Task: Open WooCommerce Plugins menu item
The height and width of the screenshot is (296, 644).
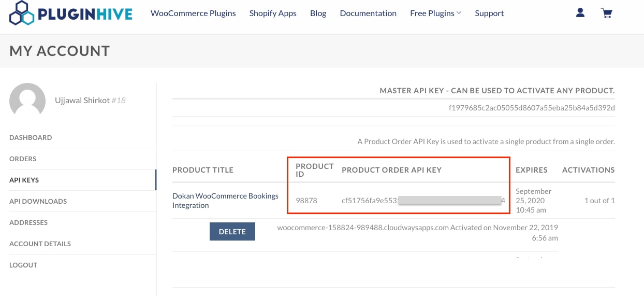Action: (x=193, y=13)
